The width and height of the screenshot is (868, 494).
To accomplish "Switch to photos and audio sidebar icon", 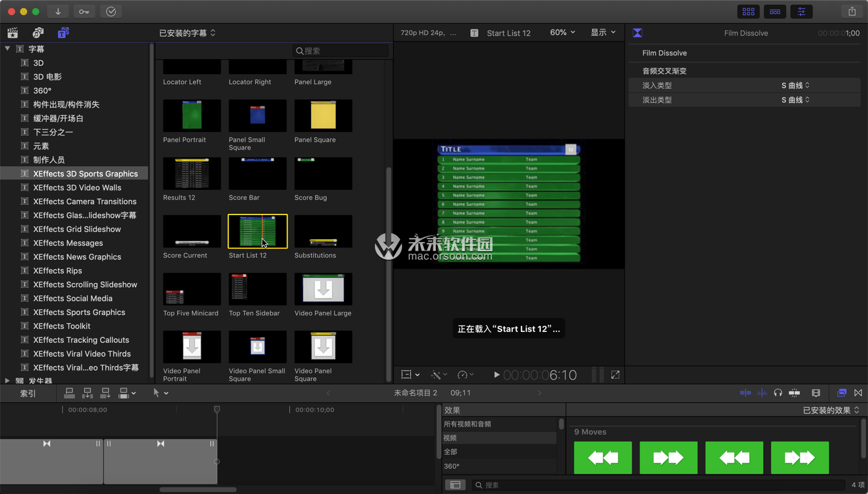I will (x=38, y=33).
